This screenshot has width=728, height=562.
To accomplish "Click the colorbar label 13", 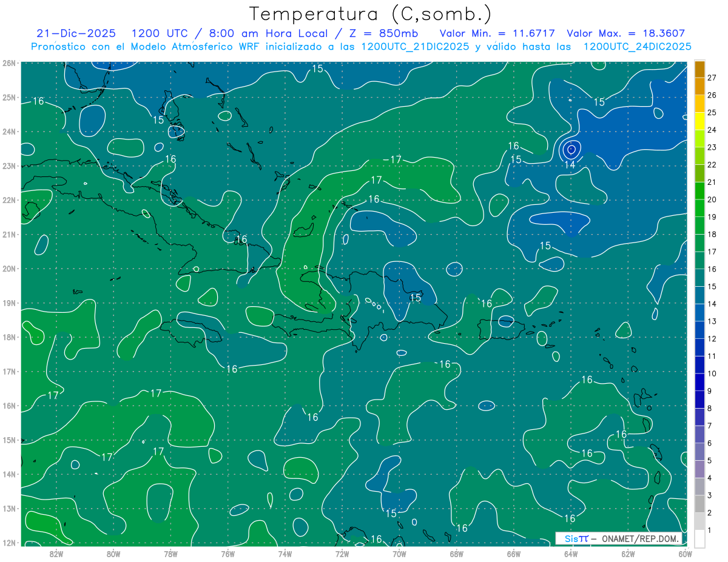I will point(712,321).
